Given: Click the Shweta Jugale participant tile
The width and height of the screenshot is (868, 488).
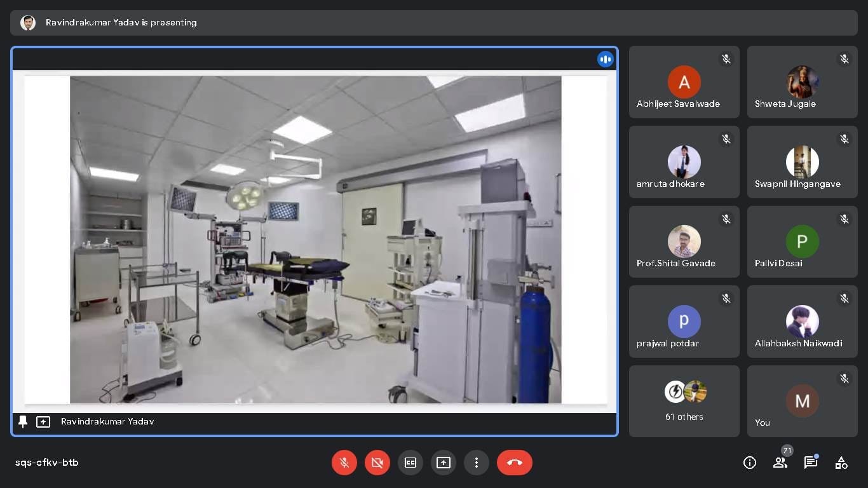Looking at the screenshot, I should coord(802,82).
